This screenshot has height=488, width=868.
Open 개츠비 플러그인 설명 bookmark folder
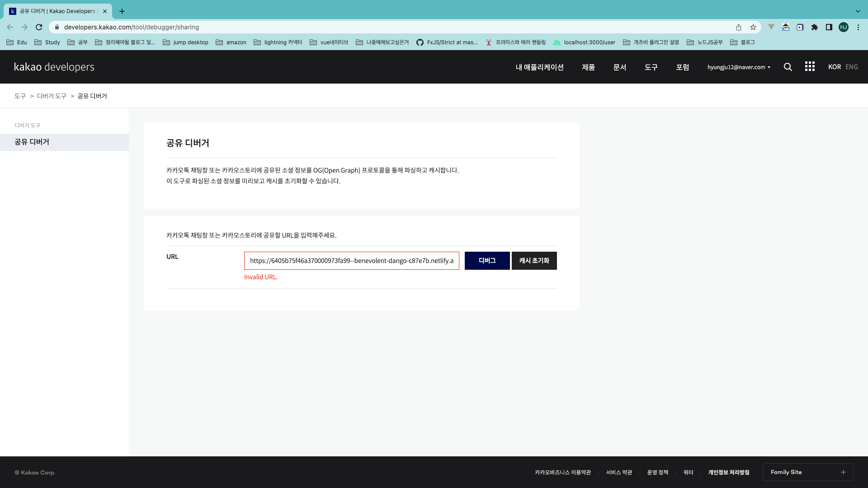click(x=651, y=42)
